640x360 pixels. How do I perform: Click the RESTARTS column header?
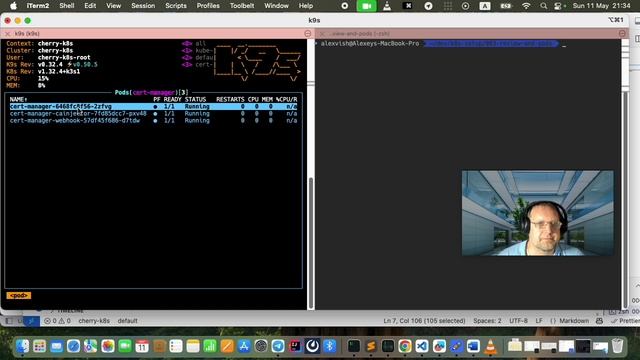click(230, 99)
